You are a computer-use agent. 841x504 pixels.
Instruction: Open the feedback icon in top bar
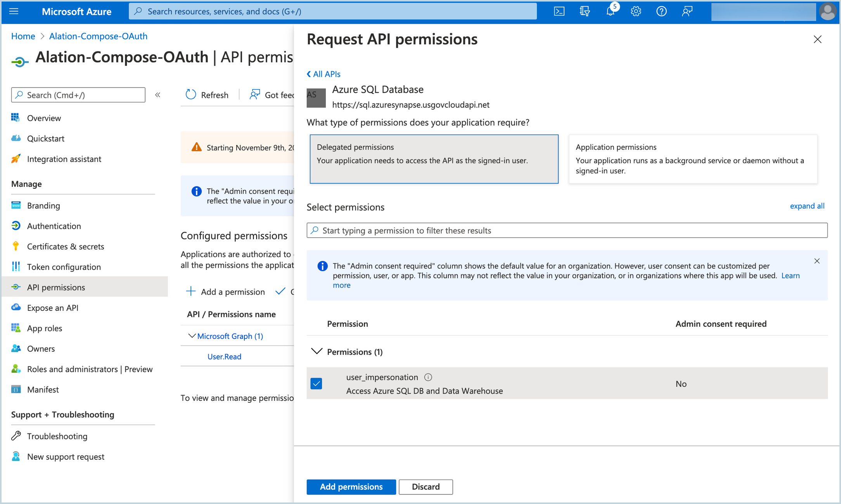(x=687, y=11)
